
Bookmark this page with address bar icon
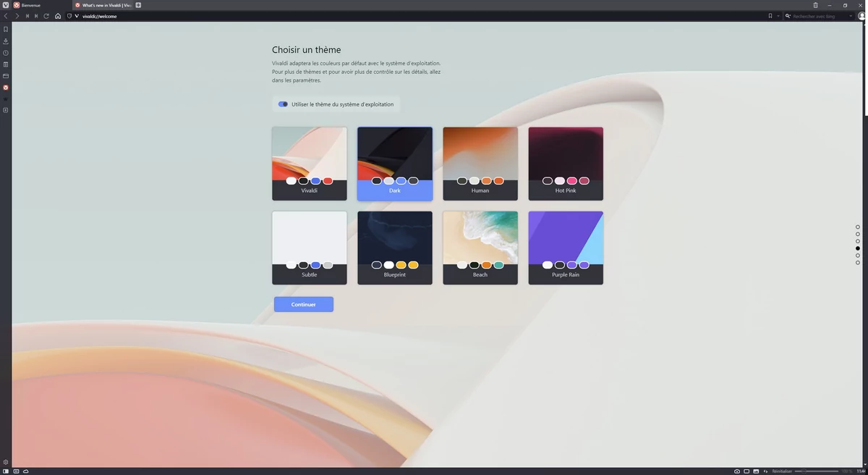[770, 16]
